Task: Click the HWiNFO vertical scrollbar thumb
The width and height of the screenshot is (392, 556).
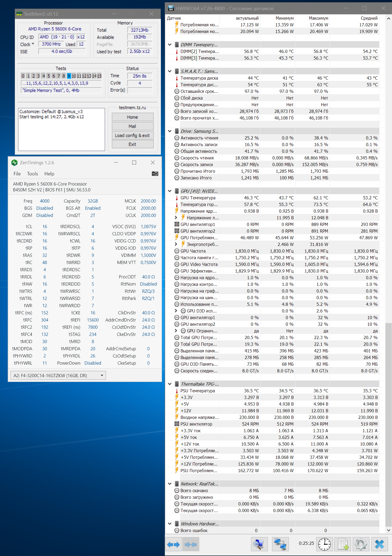Action: pos(389,425)
